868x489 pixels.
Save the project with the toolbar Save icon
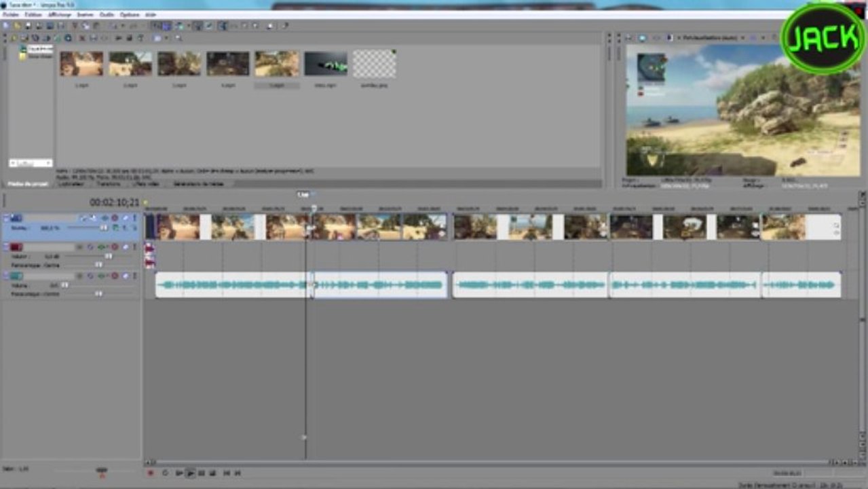(x=28, y=25)
